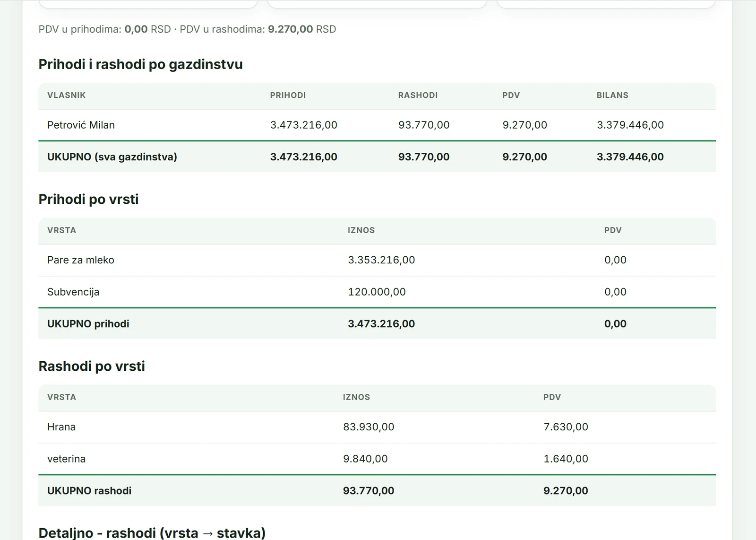The image size is (756, 540).
Task: Click the Subvencija amount 120.000,00
Action: click(377, 292)
